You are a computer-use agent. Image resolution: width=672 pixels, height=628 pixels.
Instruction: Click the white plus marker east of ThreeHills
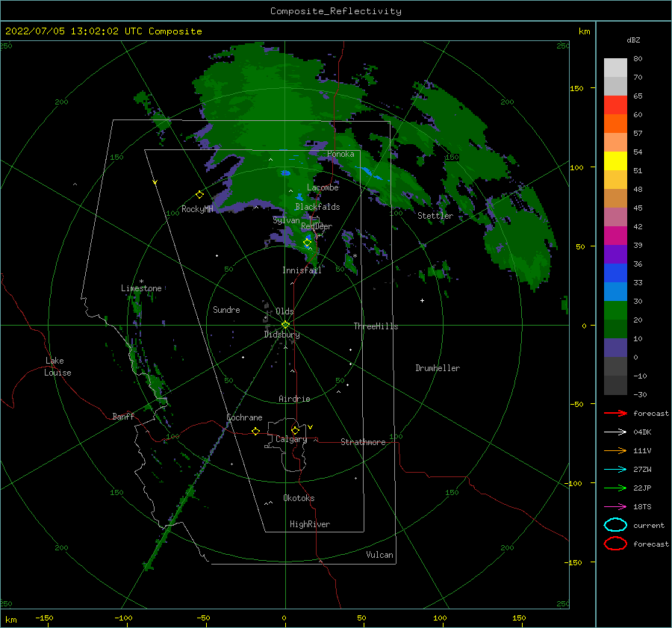click(x=422, y=300)
